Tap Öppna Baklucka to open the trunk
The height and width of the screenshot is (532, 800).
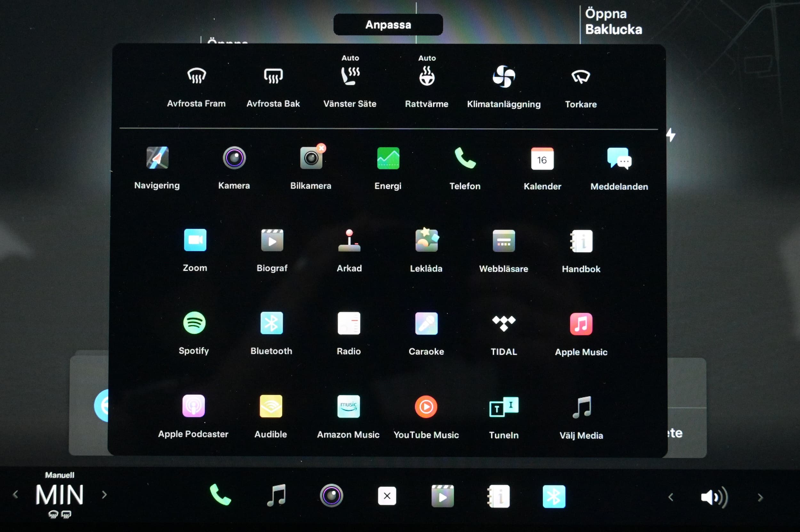pos(614,21)
